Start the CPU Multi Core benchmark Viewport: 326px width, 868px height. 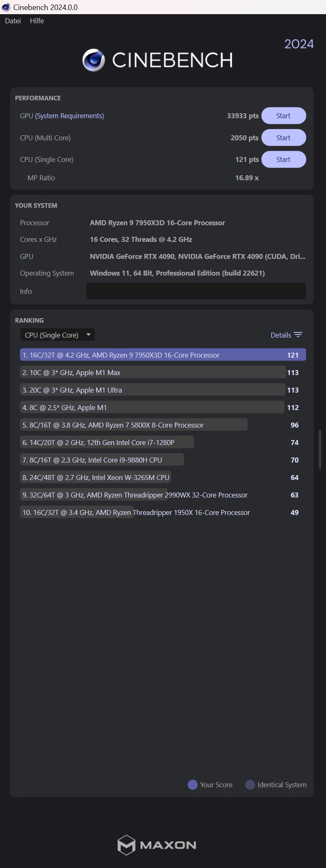pyautogui.click(x=284, y=138)
